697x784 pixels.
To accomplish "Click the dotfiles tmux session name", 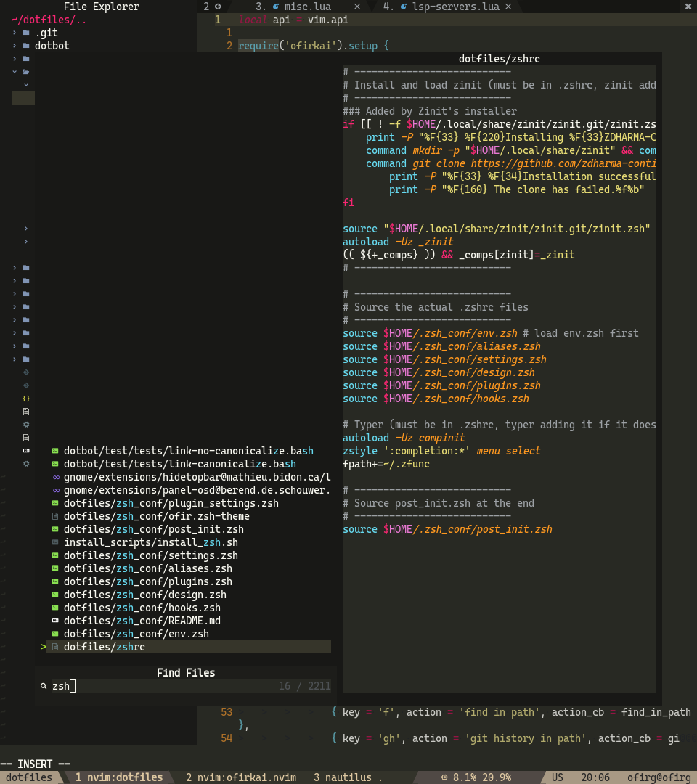I will pos(28,777).
